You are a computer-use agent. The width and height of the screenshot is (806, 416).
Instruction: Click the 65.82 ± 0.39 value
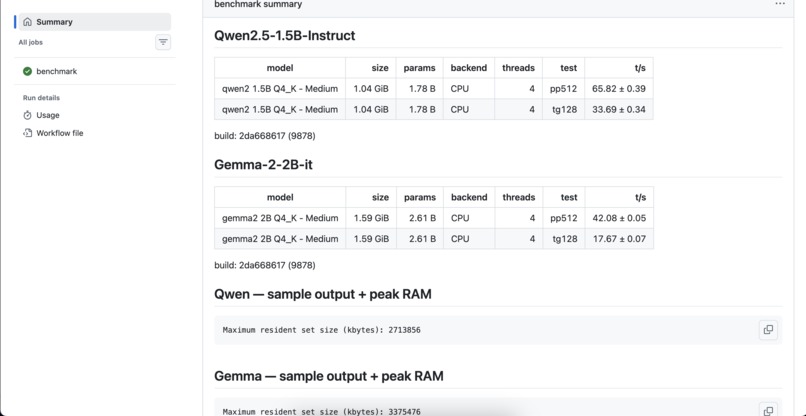619,88
